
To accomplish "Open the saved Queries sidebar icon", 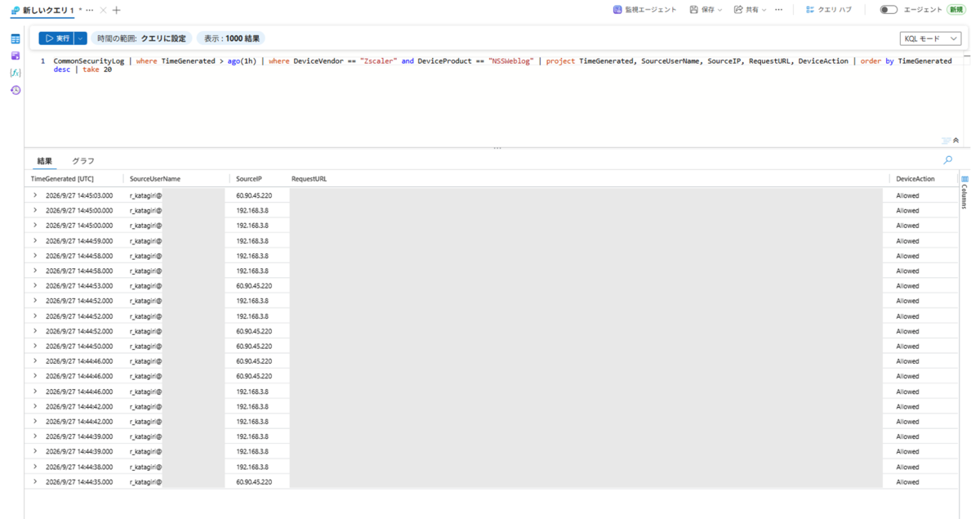I will 15,56.
